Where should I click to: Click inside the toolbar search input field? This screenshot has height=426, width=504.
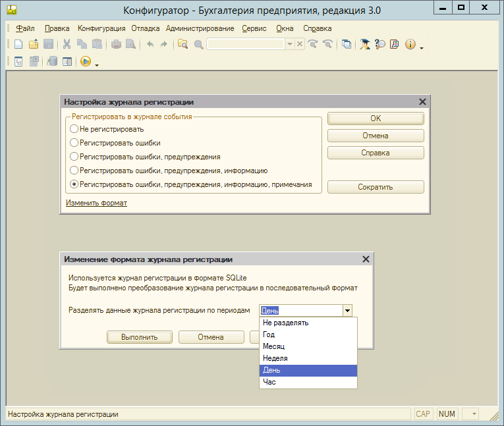coord(246,44)
